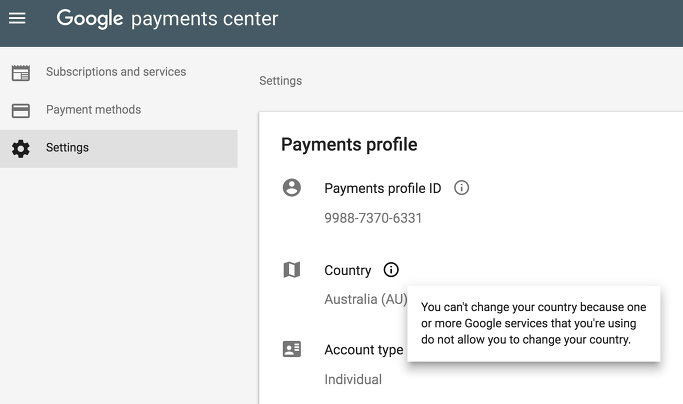Click the Payments profile ID label

382,188
